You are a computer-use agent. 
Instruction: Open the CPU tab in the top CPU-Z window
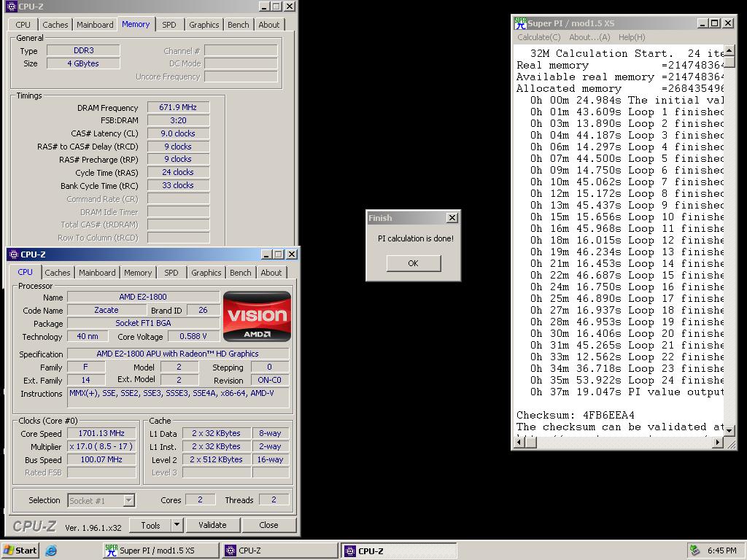(23, 25)
